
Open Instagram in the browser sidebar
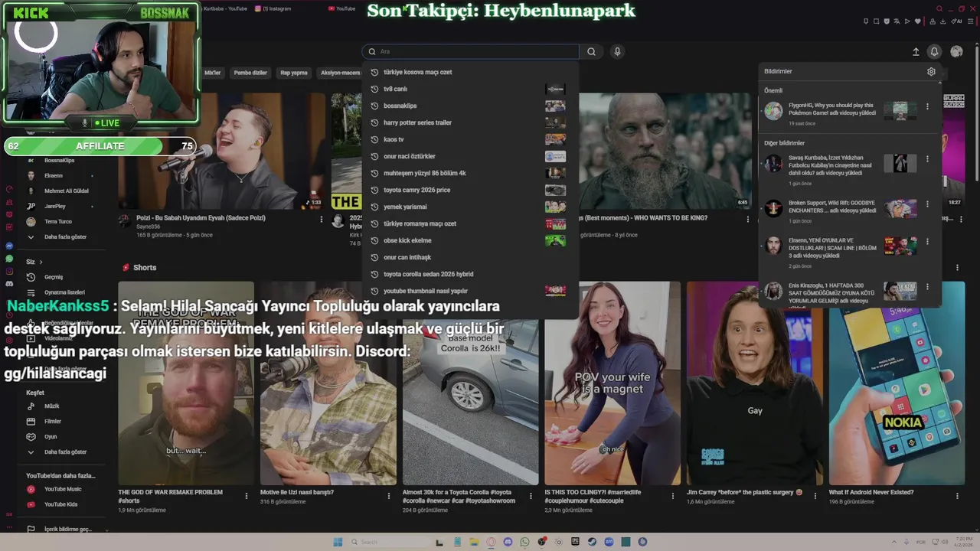click(9, 271)
